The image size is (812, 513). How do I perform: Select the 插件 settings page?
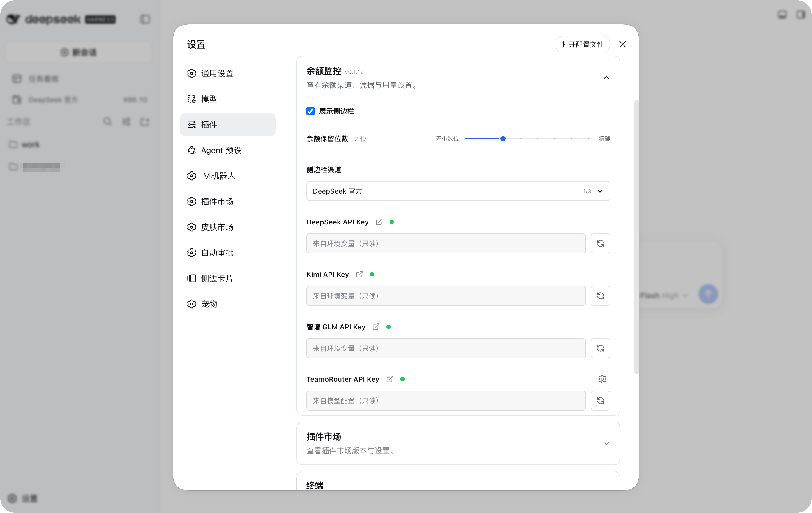(x=228, y=124)
